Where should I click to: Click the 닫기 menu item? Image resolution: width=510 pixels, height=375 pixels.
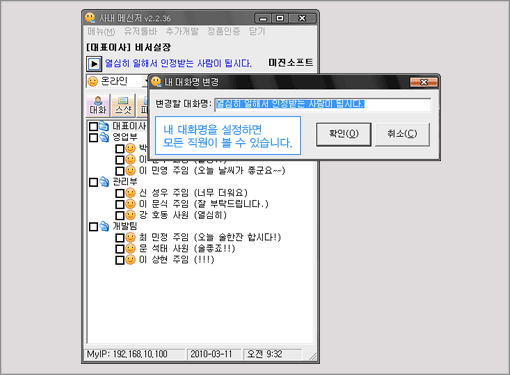point(257,31)
